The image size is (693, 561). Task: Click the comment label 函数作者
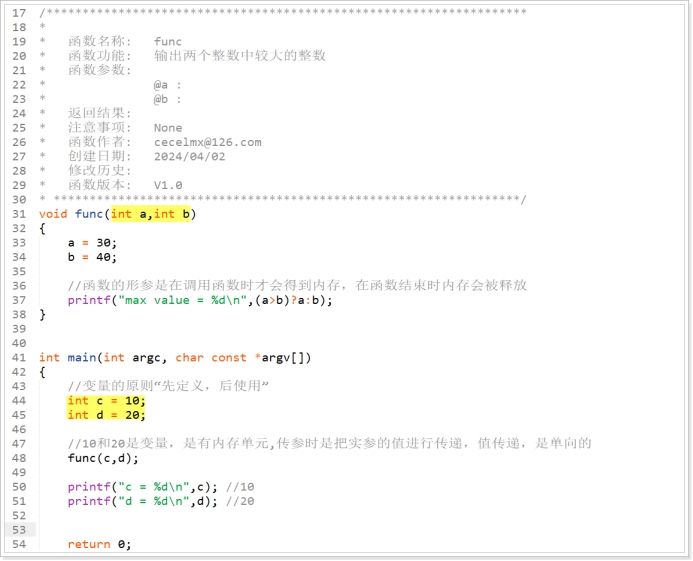99,142
